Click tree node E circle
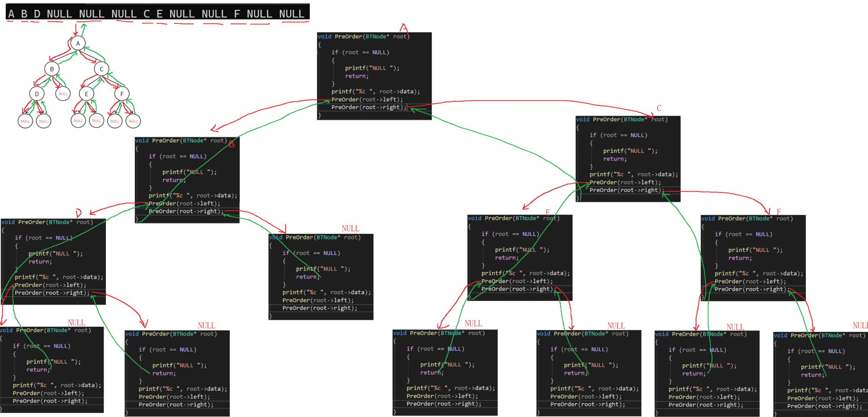The height and width of the screenshot is (417, 868). (86, 94)
